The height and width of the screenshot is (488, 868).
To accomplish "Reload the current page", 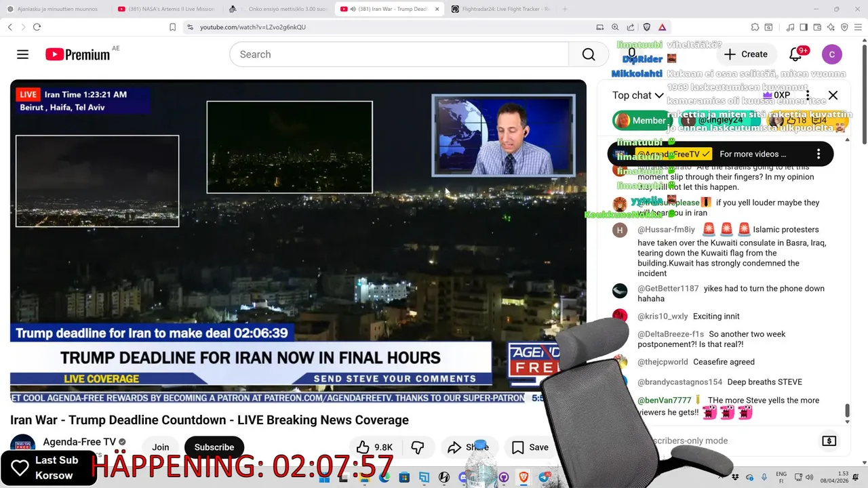I will [37, 27].
